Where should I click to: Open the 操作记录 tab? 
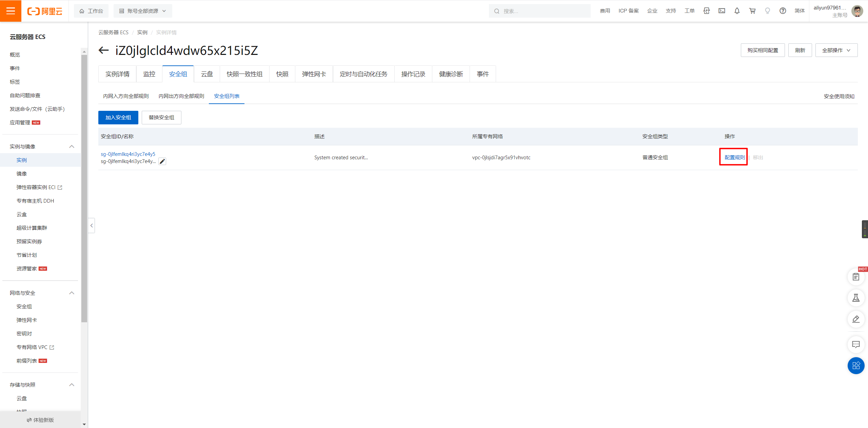tap(413, 74)
